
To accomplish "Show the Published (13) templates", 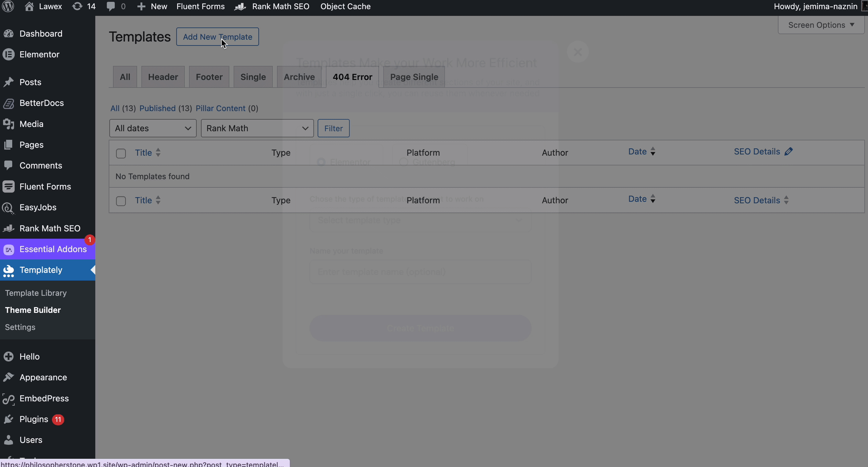I will coord(166,108).
